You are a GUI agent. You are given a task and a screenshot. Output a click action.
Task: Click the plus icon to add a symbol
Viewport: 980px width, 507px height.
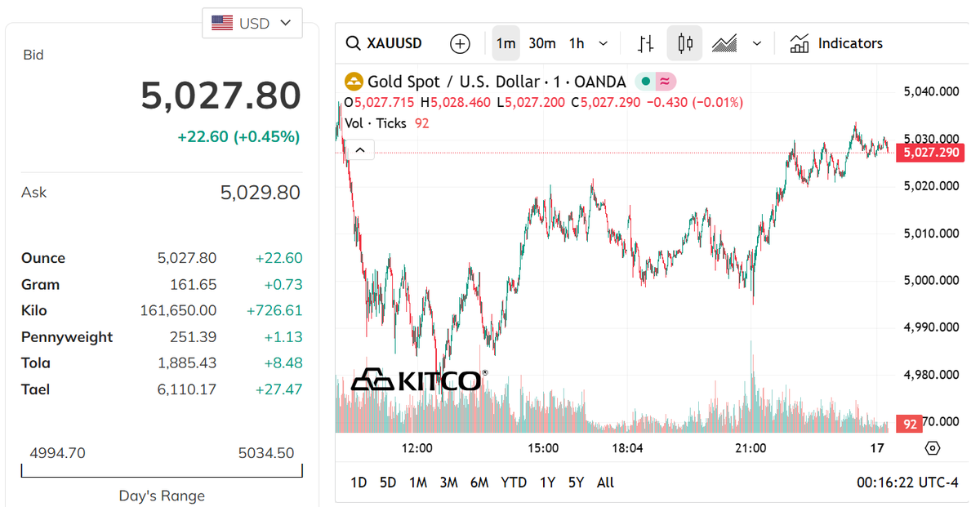(460, 43)
